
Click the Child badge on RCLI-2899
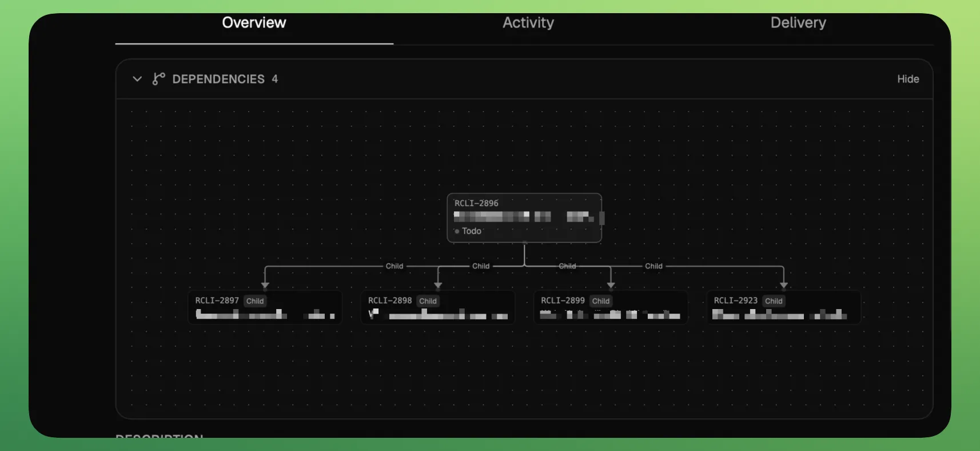point(601,301)
